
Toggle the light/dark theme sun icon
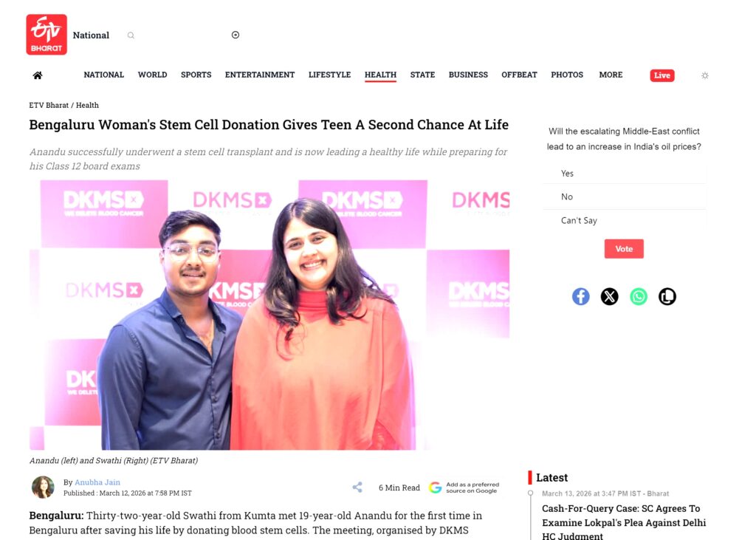pos(705,75)
